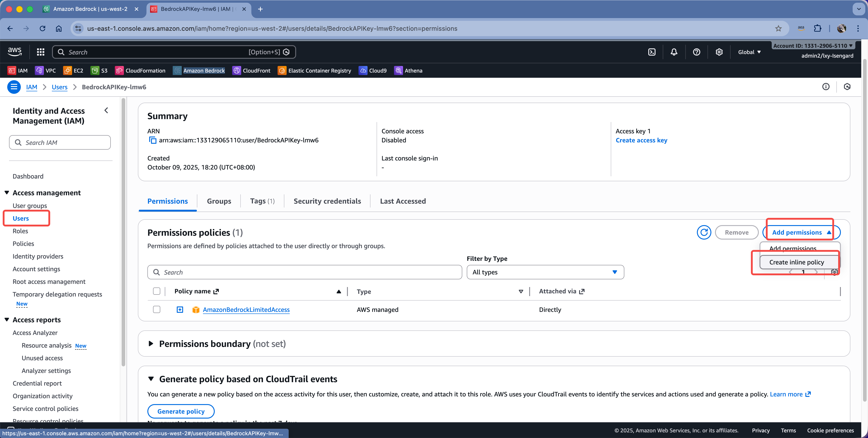Open the AWS services grid menu
Screen dimensions: 868x438
[x=41, y=52]
